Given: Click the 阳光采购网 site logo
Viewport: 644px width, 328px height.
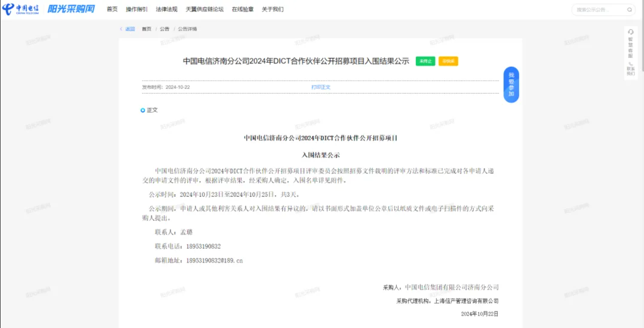Looking at the screenshot, I should (71, 9).
